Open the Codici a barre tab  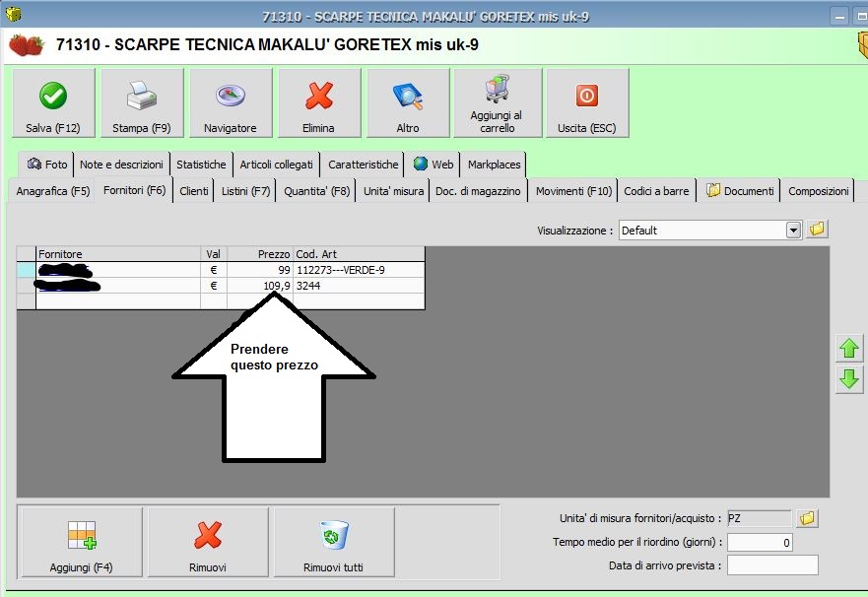(x=656, y=191)
